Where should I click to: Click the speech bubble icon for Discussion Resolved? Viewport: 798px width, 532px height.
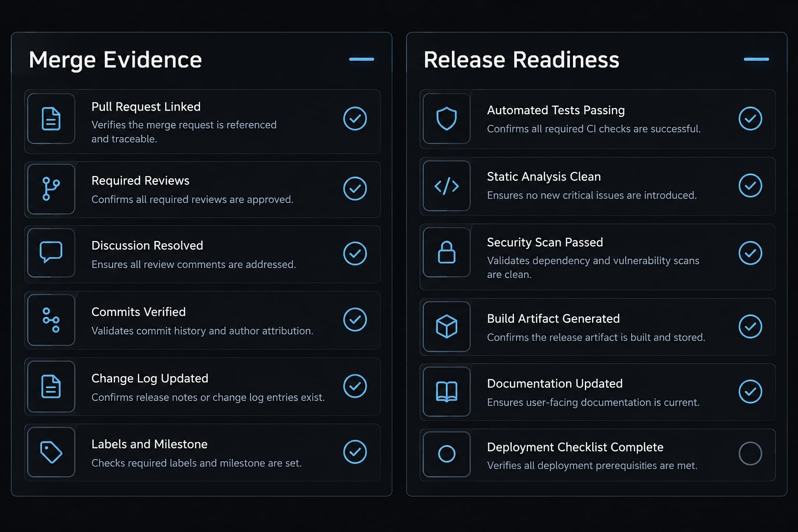point(51,253)
